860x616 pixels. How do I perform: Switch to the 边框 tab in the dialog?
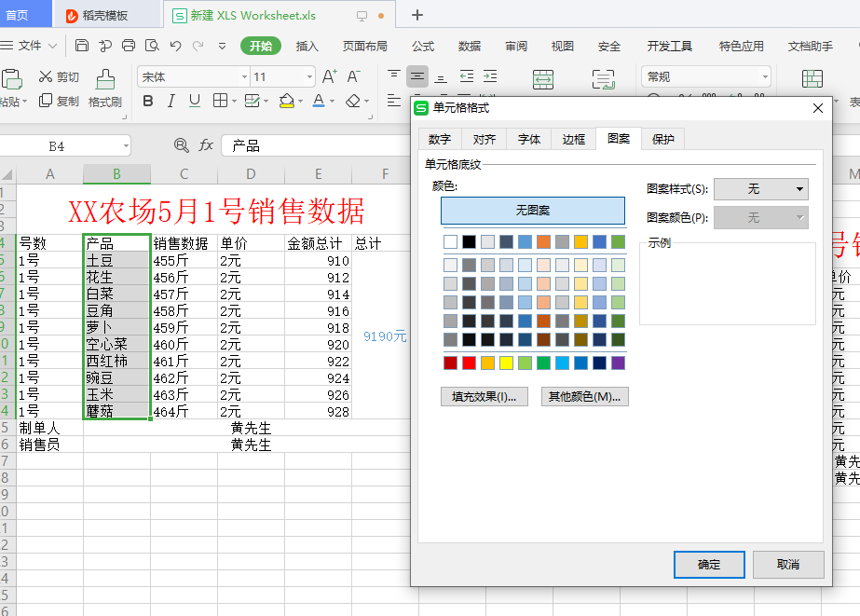click(x=572, y=139)
